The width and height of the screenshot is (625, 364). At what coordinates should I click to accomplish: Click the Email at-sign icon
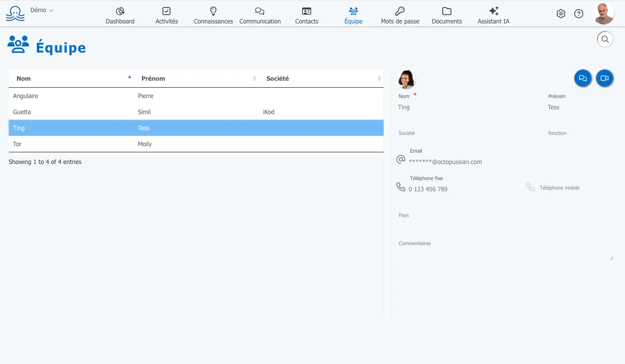(401, 160)
